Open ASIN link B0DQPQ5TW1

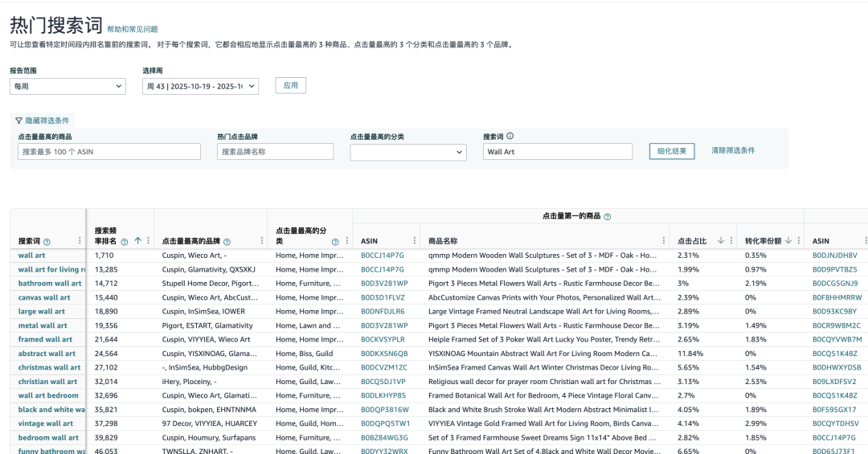[x=385, y=423]
